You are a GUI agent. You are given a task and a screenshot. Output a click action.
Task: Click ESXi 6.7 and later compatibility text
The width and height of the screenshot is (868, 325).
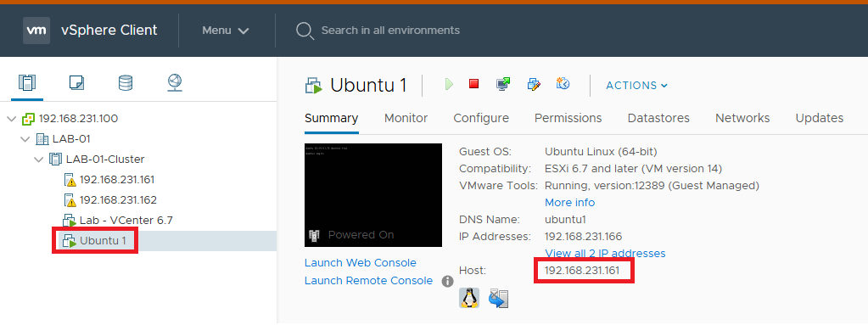(633, 168)
